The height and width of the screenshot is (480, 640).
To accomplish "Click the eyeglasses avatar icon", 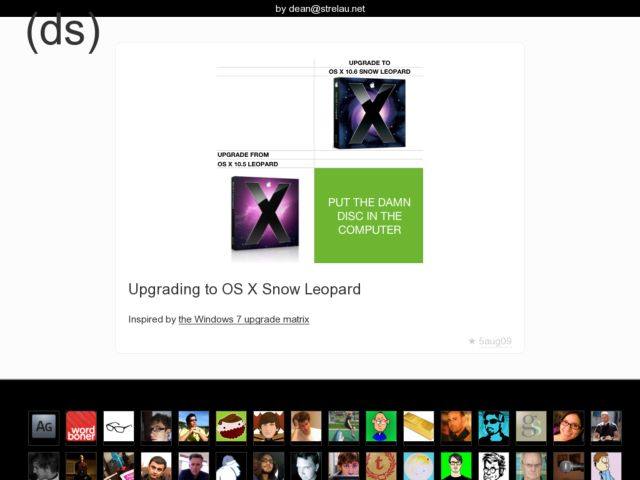I will point(119,426).
